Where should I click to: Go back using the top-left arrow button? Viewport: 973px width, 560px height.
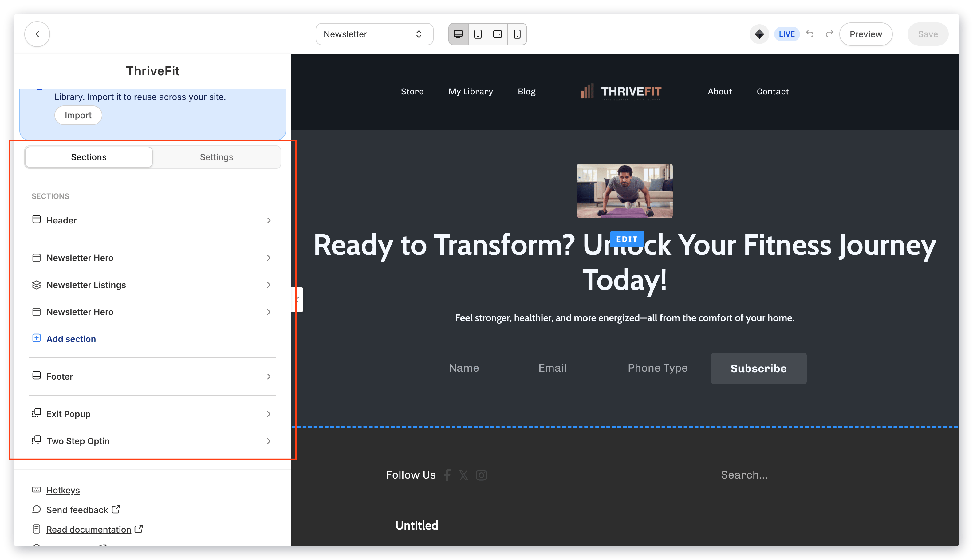[x=37, y=34]
